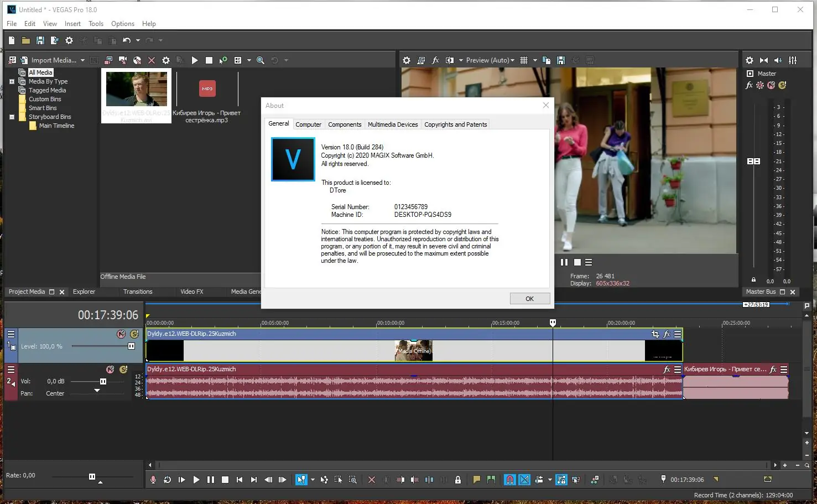Mute the video track 1

point(121,334)
